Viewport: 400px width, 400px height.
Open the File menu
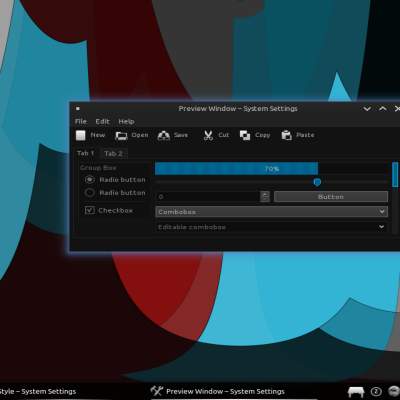pyautogui.click(x=81, y=121)
